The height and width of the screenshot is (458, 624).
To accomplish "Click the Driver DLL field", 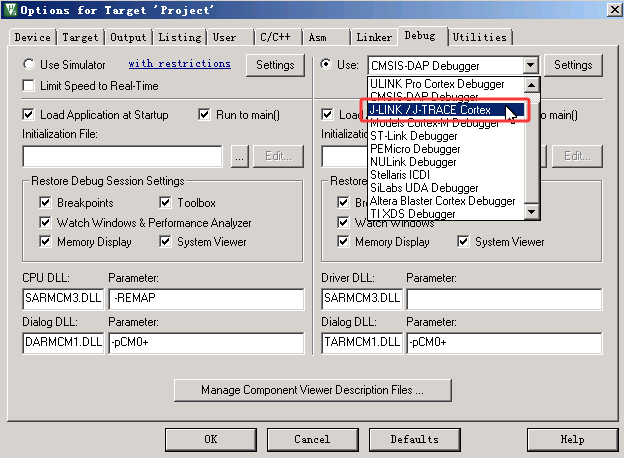I will (362, 299).
